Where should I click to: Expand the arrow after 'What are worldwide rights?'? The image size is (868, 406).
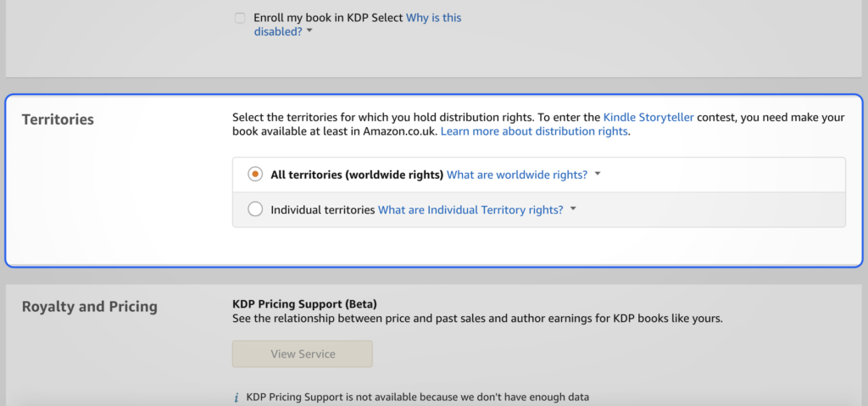598,175
